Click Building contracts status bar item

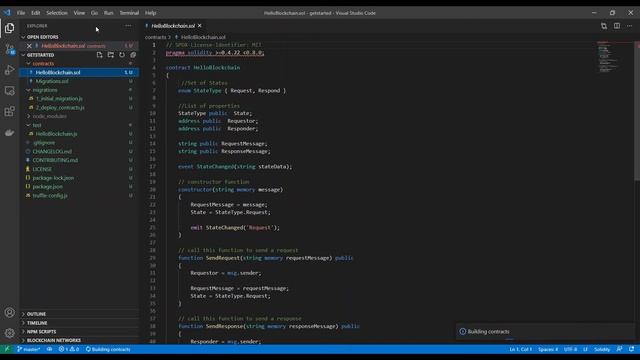108,349
